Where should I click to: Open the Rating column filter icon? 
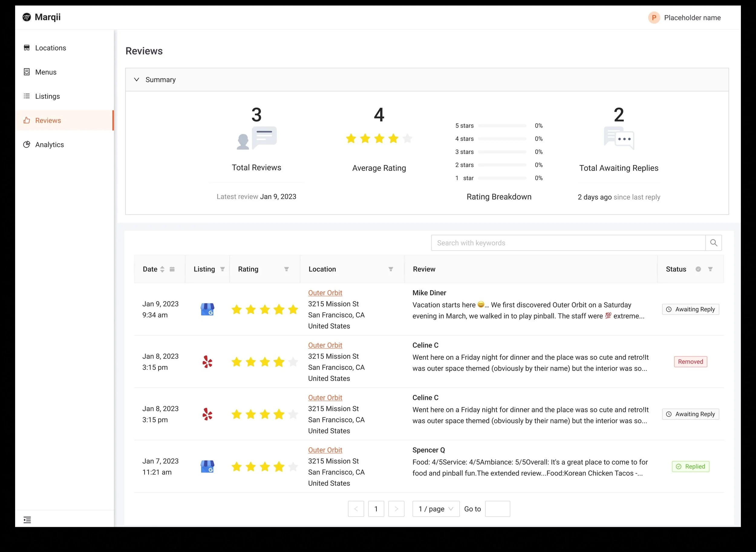286,269
